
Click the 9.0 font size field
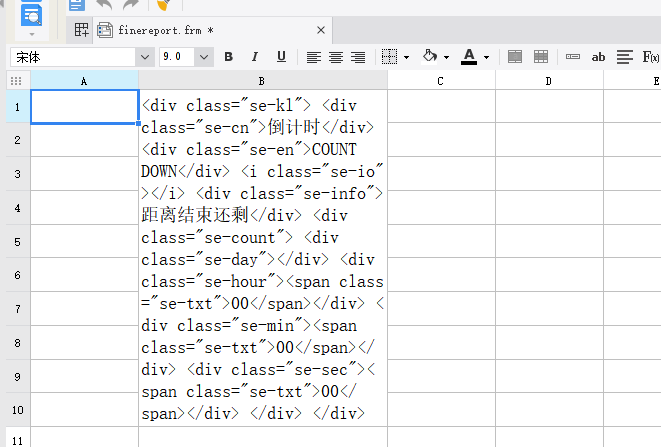177,57
